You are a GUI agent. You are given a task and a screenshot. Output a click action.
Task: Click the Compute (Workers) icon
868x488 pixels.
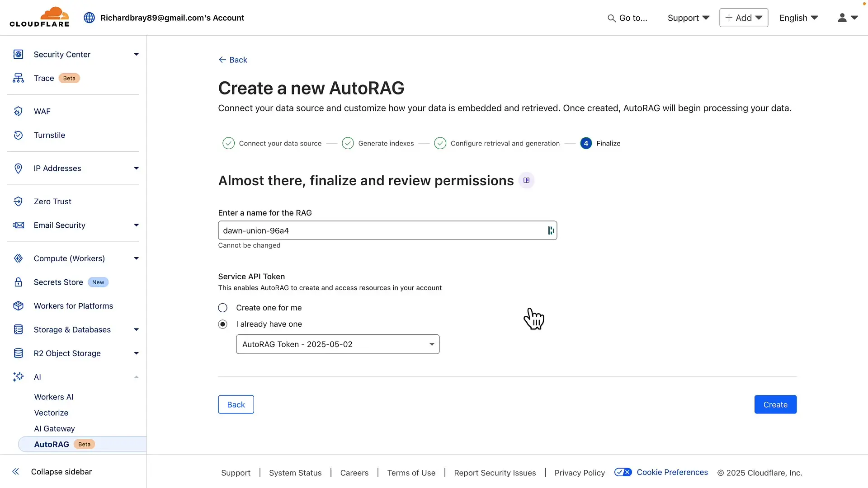[18, 258]
